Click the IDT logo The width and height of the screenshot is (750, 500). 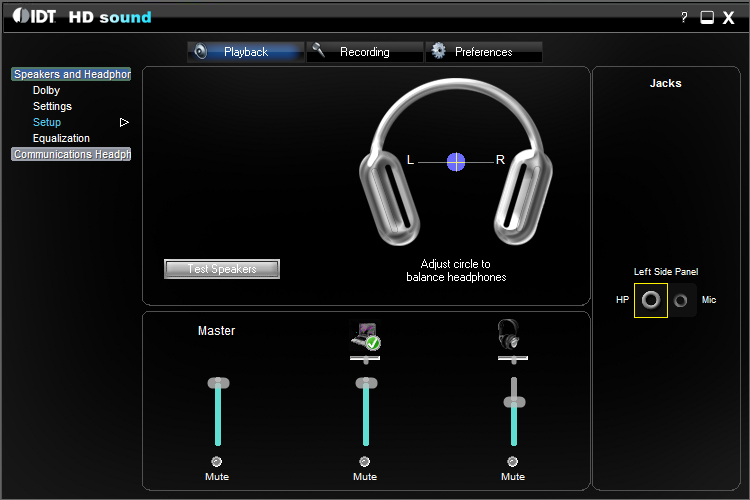tap(34, 16)
